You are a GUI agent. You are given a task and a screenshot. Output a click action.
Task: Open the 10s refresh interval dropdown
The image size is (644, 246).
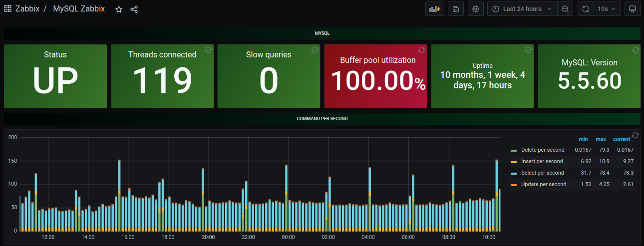click(607, 9)
